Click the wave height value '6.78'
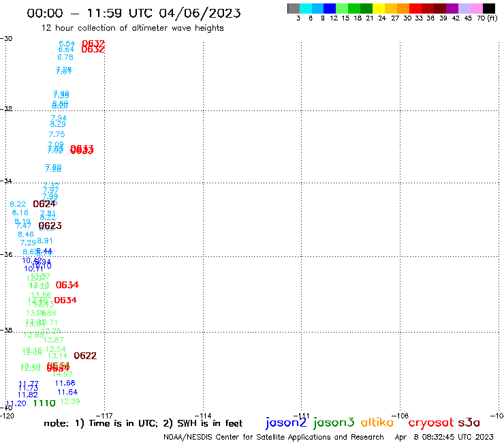Viewport: 504px width, 443px height. coord(65,57)
